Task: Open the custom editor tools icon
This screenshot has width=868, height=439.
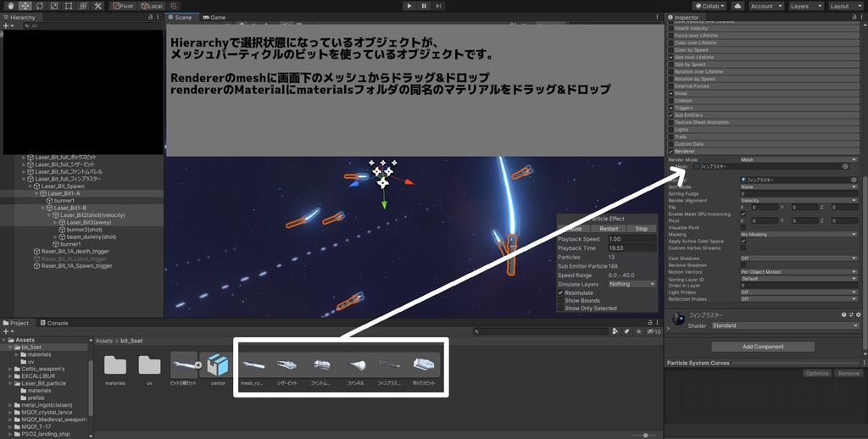Action: pyautogui.click(x=98, y=6)
